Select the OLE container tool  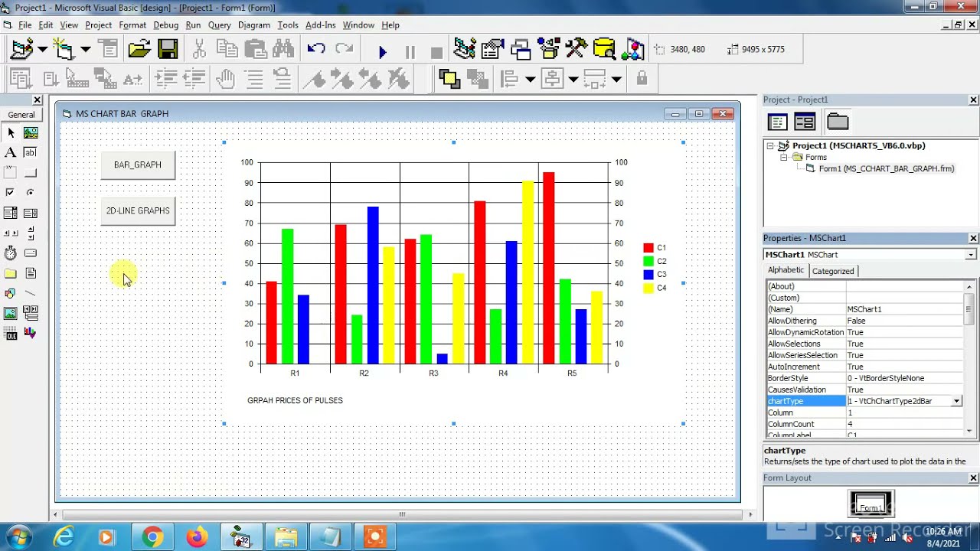pyautogui.click(x=11, y=333)
